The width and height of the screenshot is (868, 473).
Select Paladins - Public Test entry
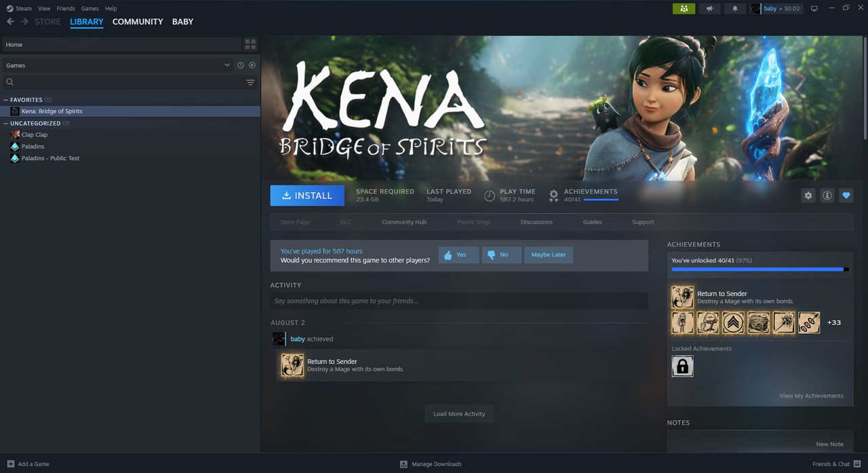tap(130, 158)
